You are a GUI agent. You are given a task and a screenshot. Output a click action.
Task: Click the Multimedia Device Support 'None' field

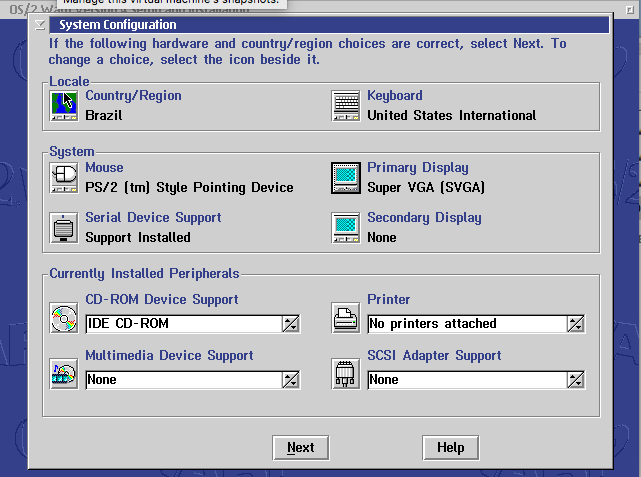[182, 379]
